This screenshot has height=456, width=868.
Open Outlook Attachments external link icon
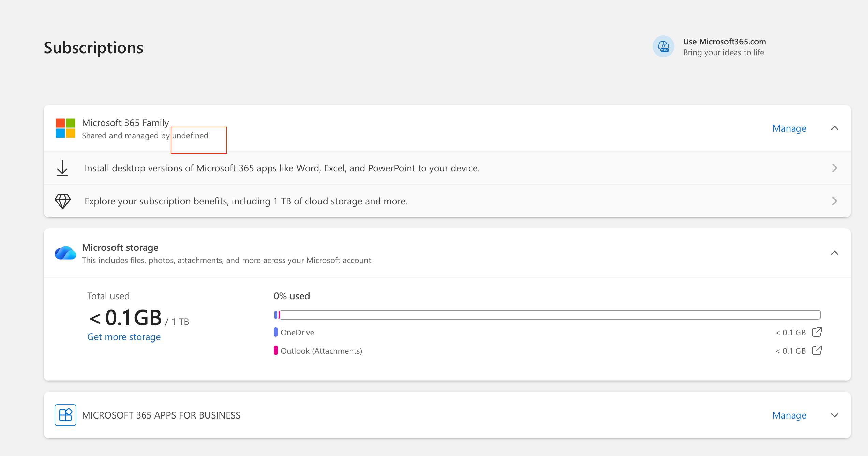(817, 350)
